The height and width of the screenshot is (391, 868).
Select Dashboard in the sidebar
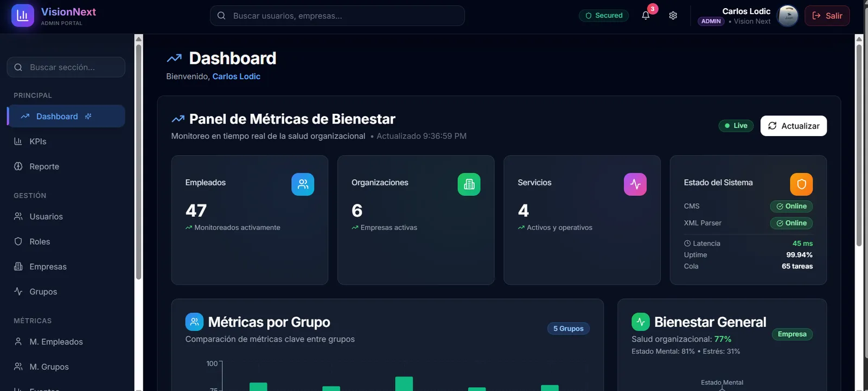coord(66,116)
